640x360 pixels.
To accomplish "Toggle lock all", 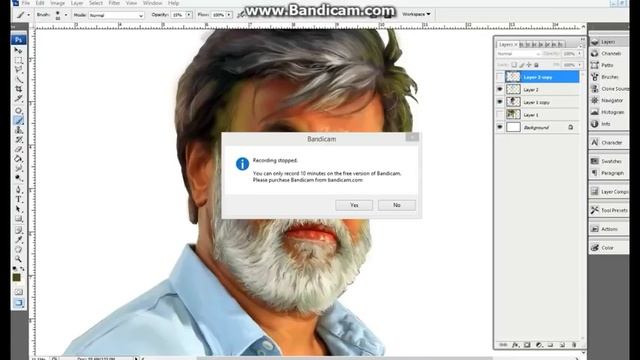I will click(536, 65).
